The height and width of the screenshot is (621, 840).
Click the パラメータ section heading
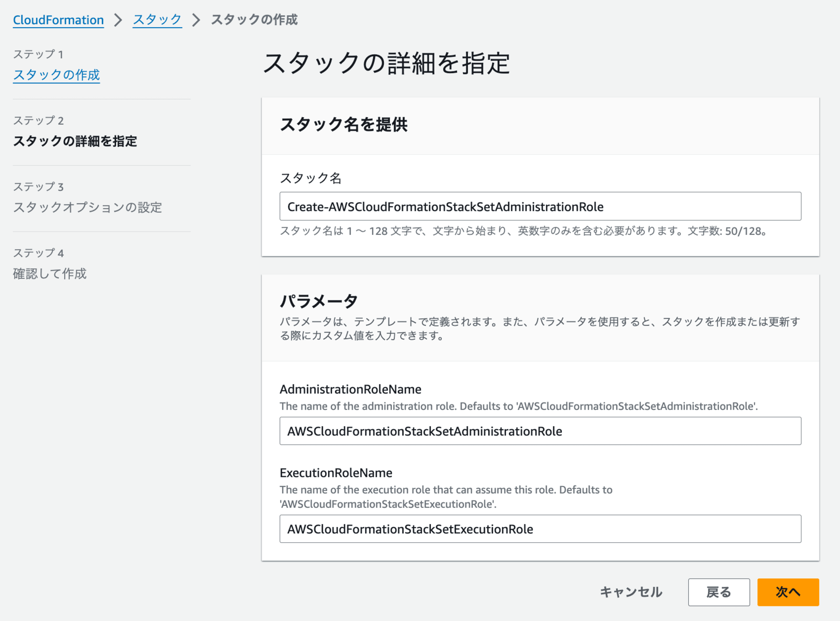tap(318, 301)
